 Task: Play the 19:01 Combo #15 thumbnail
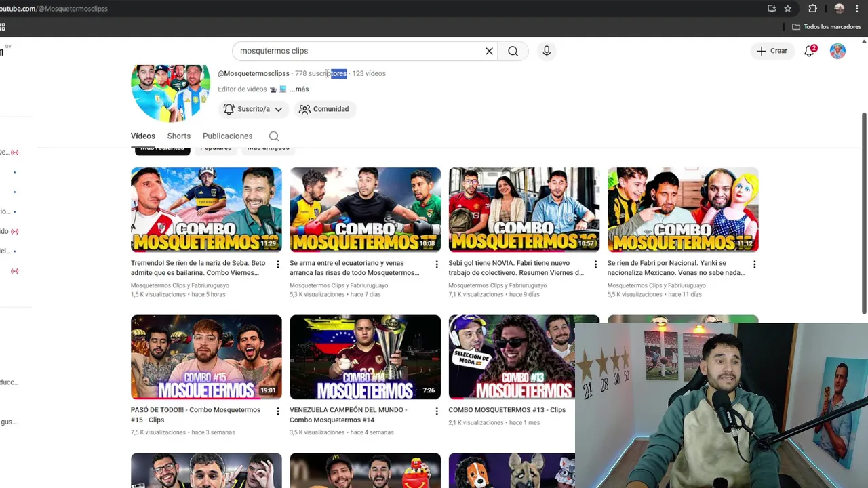(x=206, y=357)
